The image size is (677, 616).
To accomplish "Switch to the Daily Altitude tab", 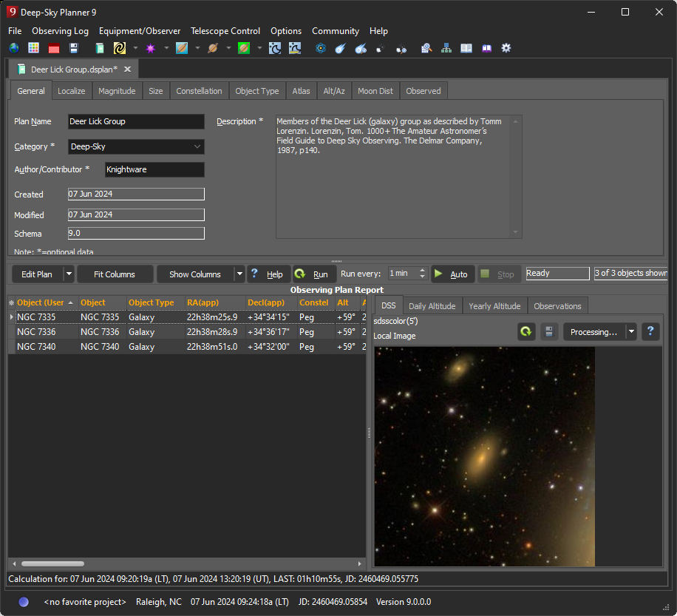I will tap(432, 306).
